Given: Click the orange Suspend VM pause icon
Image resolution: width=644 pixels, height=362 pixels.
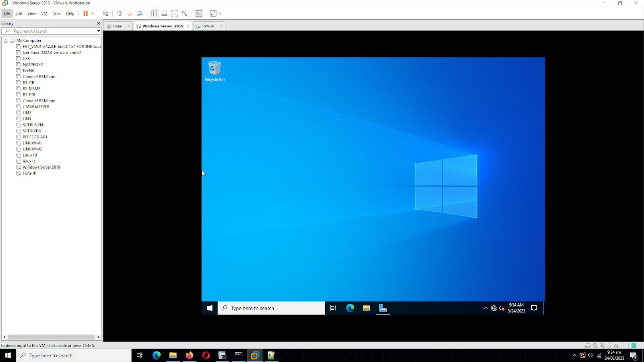Looking at the screenshot, I should 85,13.
